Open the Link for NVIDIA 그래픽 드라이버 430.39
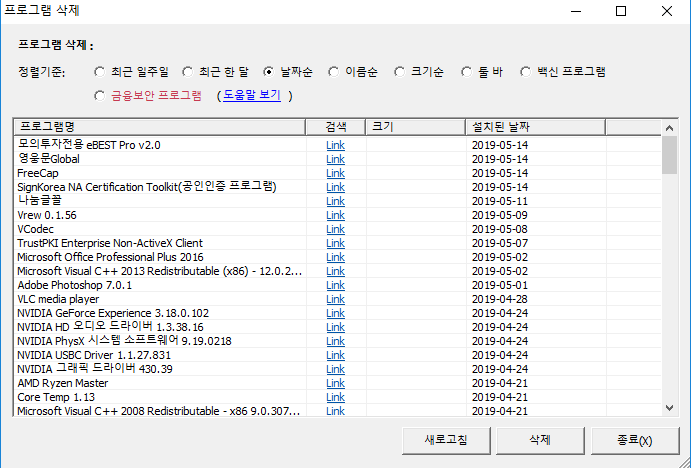This screenshot has height=468, width=691. (335, 369)
